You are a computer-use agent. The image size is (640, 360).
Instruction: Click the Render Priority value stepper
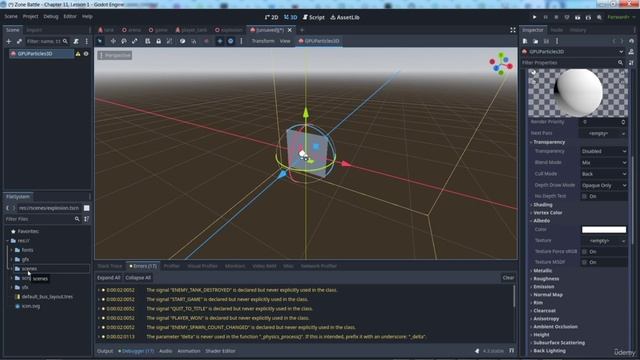tap(623, 122)
